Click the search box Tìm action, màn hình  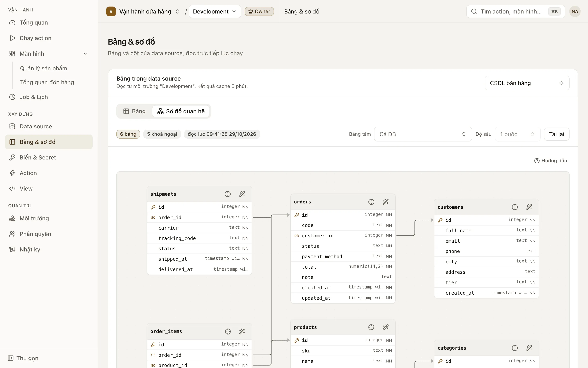tap(515, 11)
